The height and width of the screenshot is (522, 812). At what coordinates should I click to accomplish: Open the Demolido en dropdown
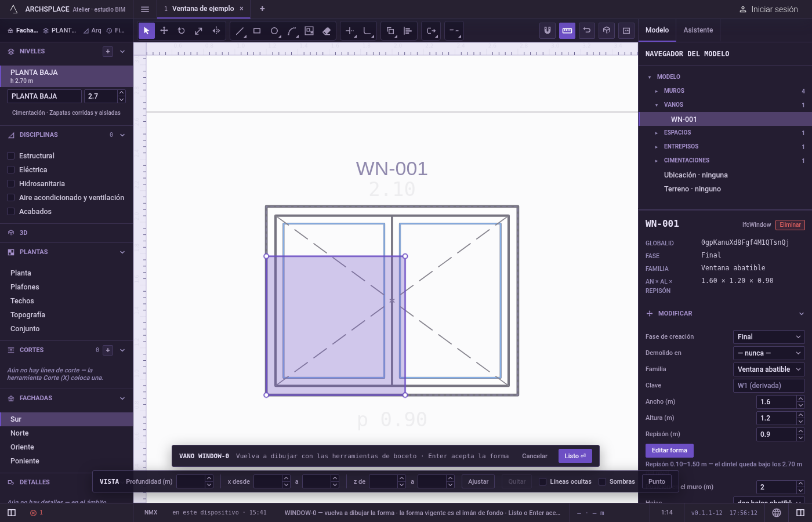[x=769, y=353]
